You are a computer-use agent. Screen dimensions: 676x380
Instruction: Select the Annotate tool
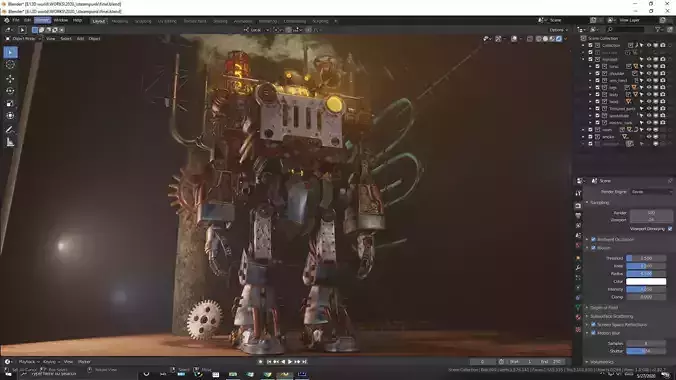tap(10, 129)
